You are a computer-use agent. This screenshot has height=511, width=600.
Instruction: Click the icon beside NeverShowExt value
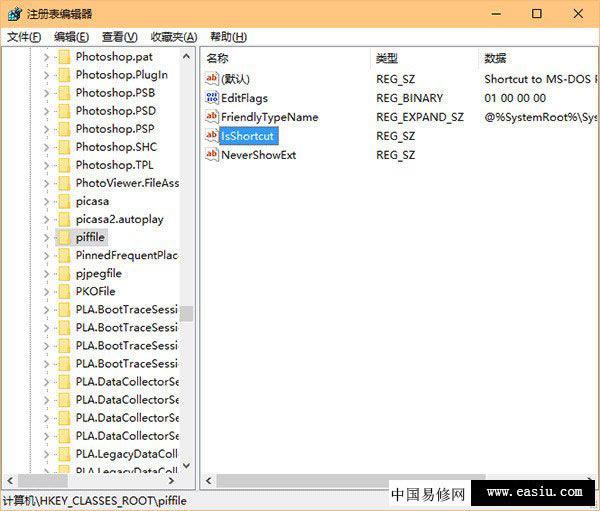coord(211,155)
